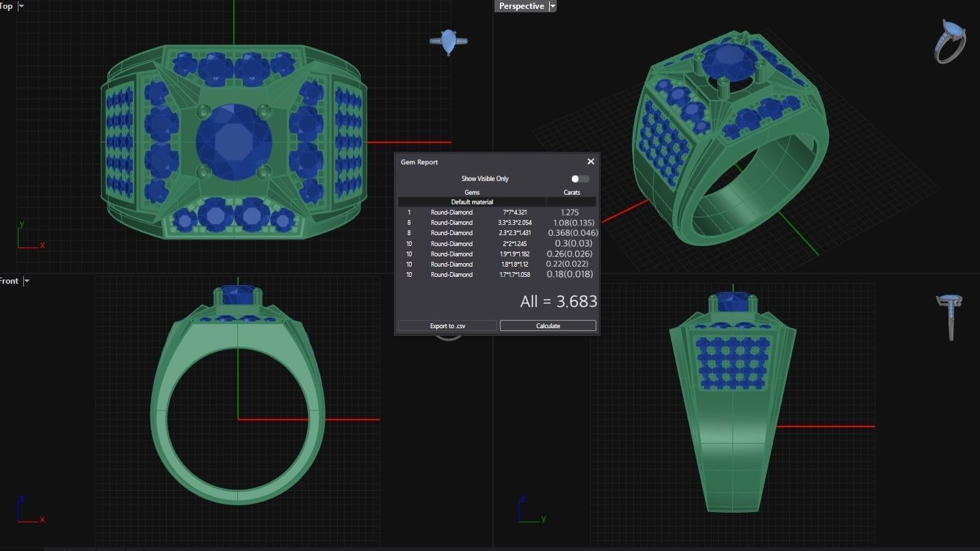Click the side-view ring icon in lower-right viewport
980x551 pixels.
tap(950, 317)
